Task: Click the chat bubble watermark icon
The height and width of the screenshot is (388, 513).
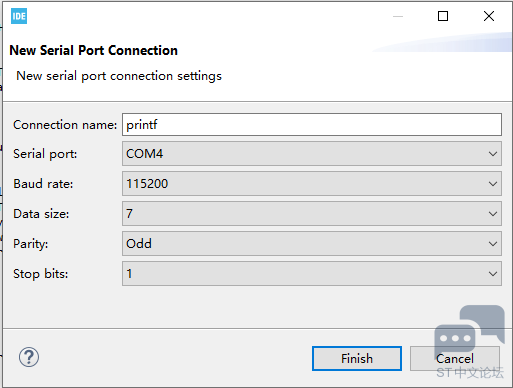Action: click(x=469, y=333)
